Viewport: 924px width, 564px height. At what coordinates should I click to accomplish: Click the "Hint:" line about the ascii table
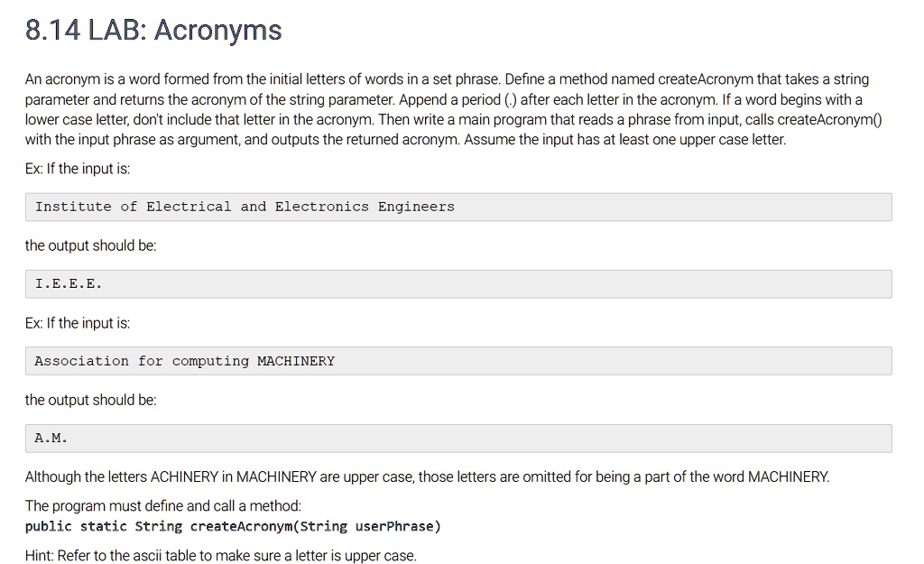tap(220, 556)
